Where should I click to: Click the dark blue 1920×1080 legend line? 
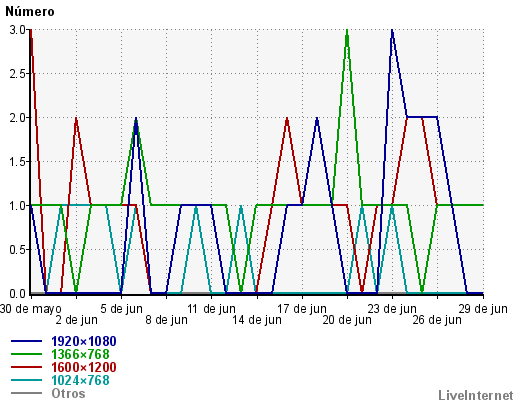click(27, 341)
